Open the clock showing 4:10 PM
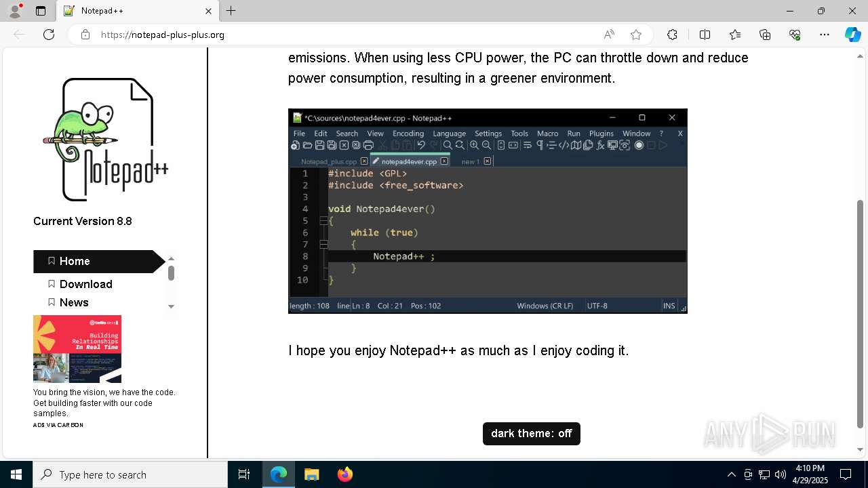The image size is (868, 488). coord(810,474)
